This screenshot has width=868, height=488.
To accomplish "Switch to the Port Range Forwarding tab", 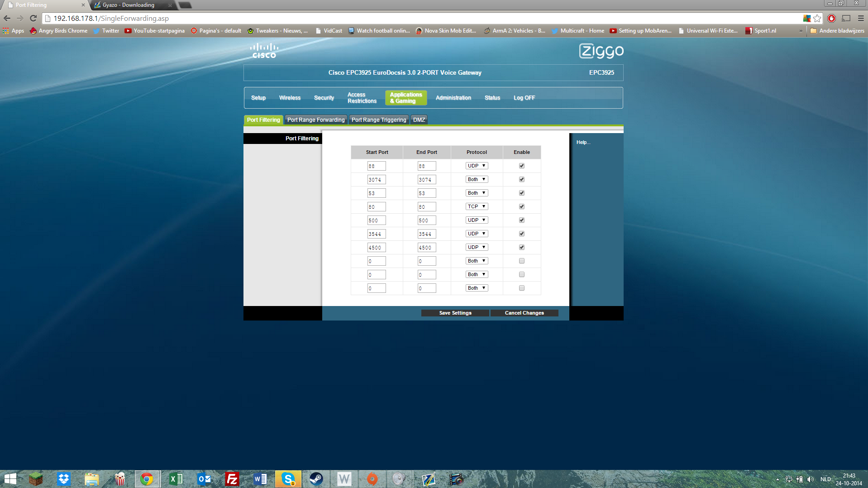I will tap(316, 120).
